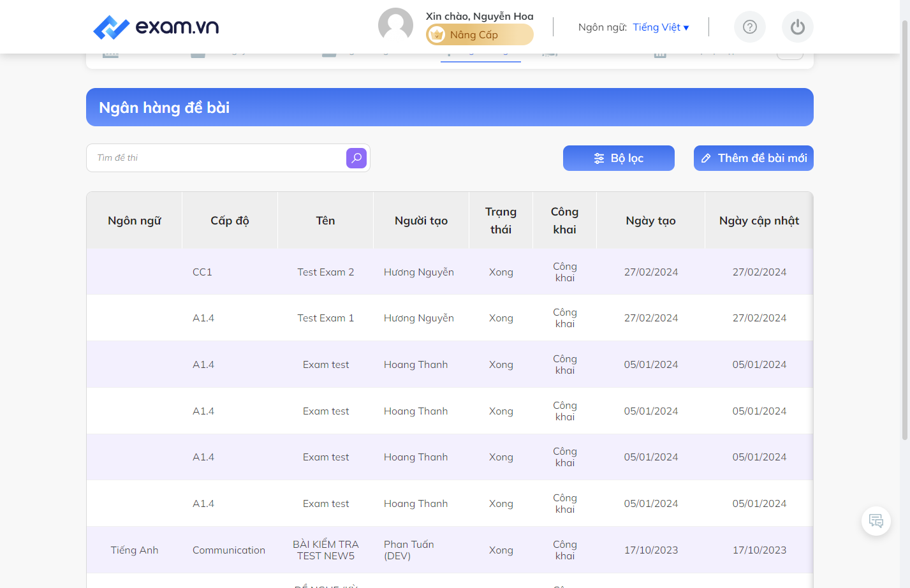Viewport: 910px width, 588px height.
Task: Open the chat support bubble icon
Action: [x=876, y=521]
